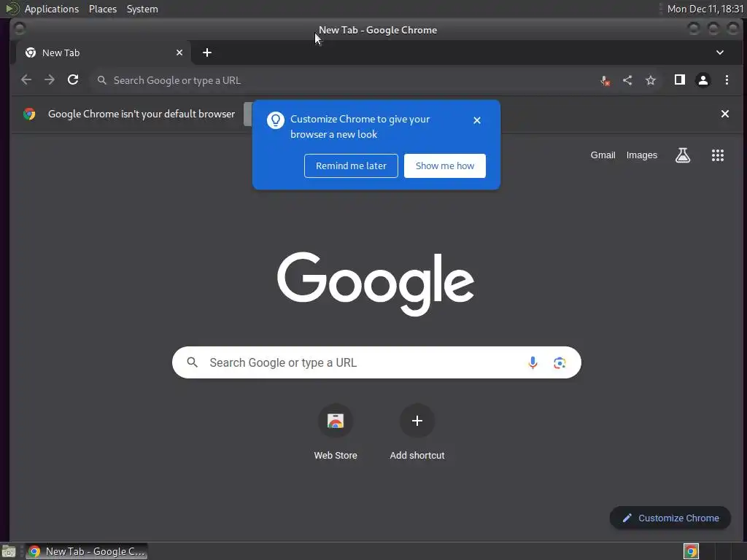Open the Applications menu
Image resolution: width=747 pixels, height=560 pixels.
pos(52,9)
